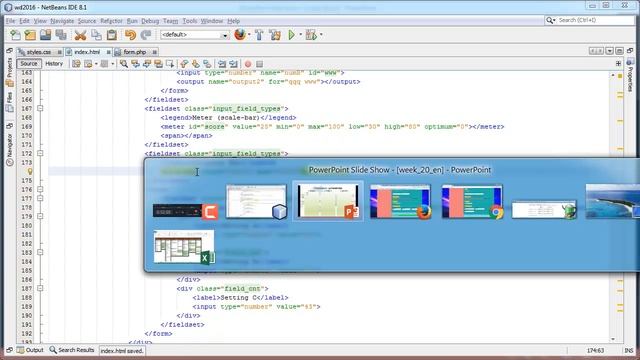Open the Run Project dropdown arrow
Image resolution: width=640 pixels, height=360 pixels.
(x=300, y=35)
